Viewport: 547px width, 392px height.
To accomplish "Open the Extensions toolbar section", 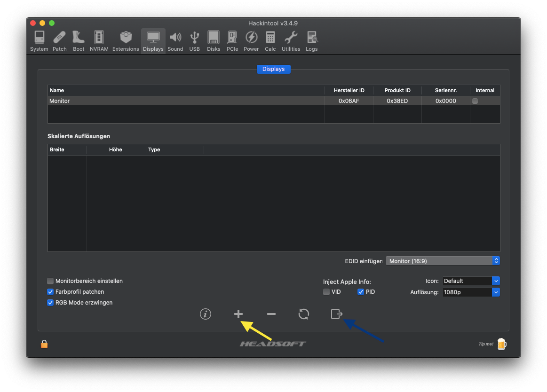I will click(x=126, y=41).
